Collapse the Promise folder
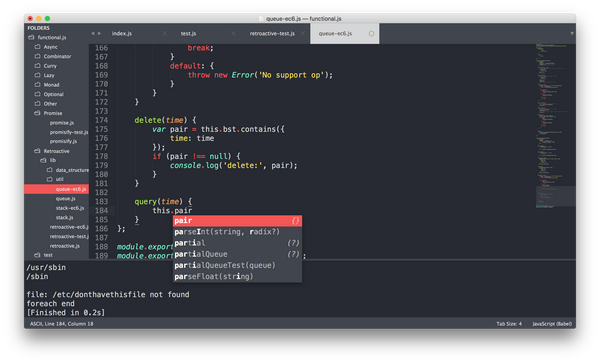The width and height of the screenshot is (600, 363). tap(38, 113)
